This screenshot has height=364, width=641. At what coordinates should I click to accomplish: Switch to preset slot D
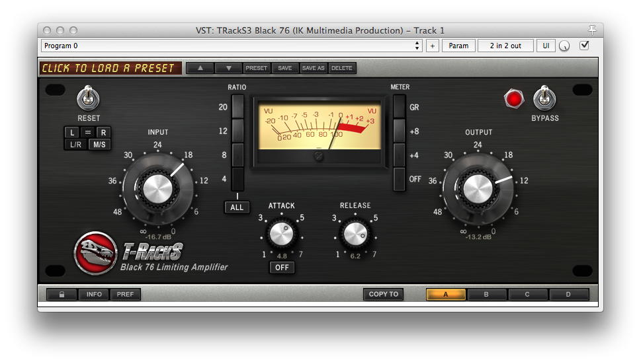(568, 294)
